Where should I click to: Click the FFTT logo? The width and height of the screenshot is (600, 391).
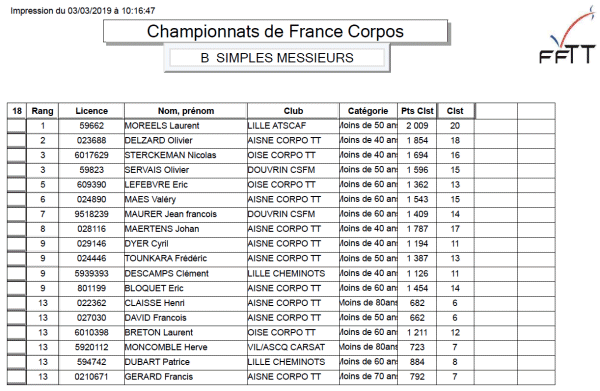[x=567, y=36]
